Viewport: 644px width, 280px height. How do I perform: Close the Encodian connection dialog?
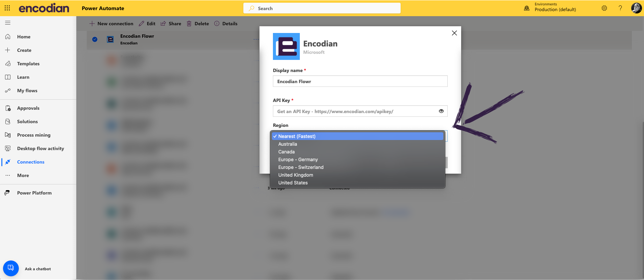point(454,33)
